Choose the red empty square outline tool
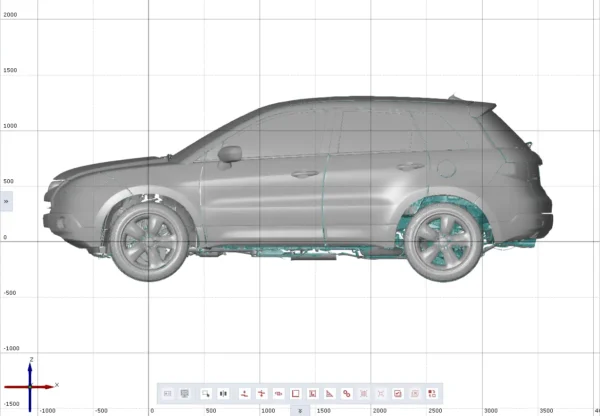The image size is (600, 416). click(x=295, y=393)
